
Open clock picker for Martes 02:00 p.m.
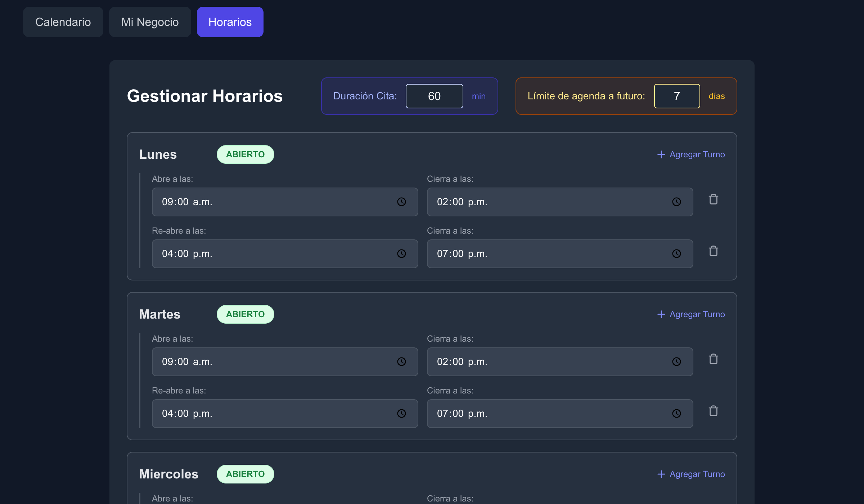(676, 362)
